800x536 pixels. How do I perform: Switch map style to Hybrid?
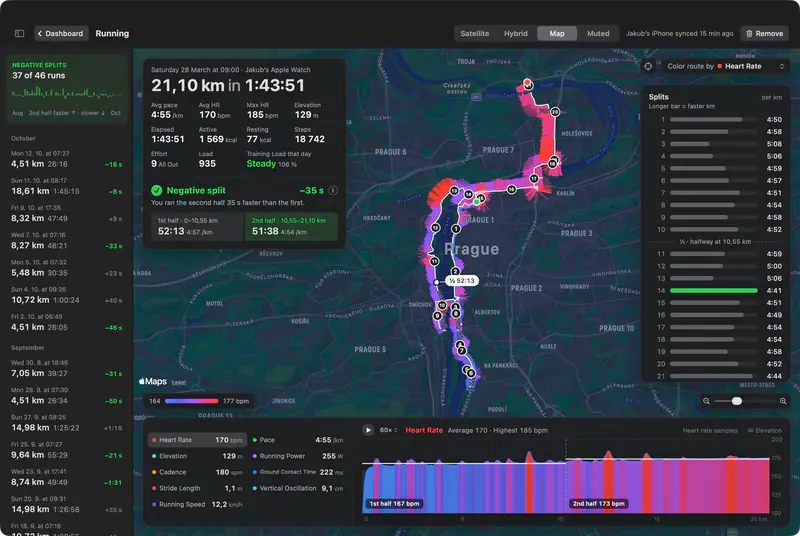click(x=515, y=34)
